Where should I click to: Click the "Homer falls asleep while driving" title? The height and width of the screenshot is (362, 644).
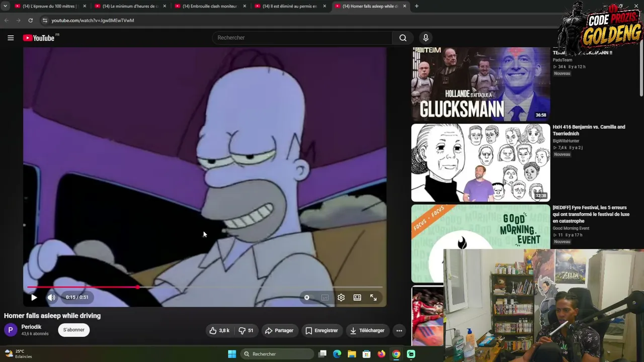coord(52,316)
